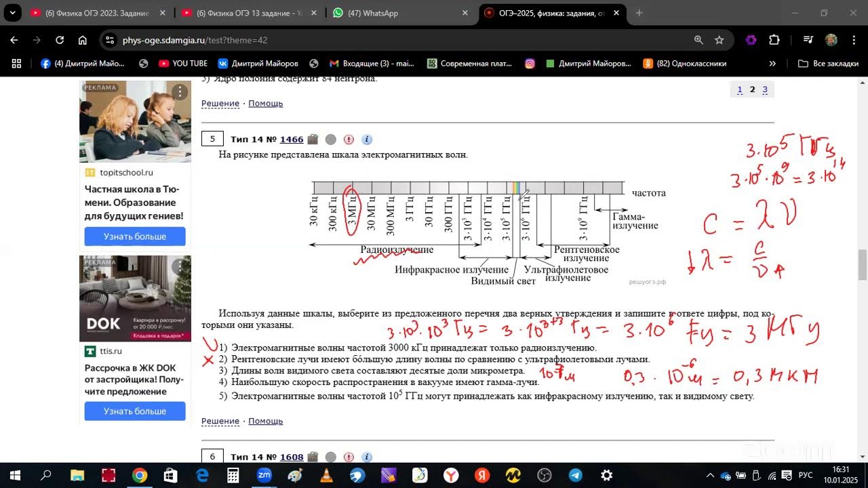Switch to the WhatsApp tab
Viewport: 868px width, 488px height.
click(401, 13)
